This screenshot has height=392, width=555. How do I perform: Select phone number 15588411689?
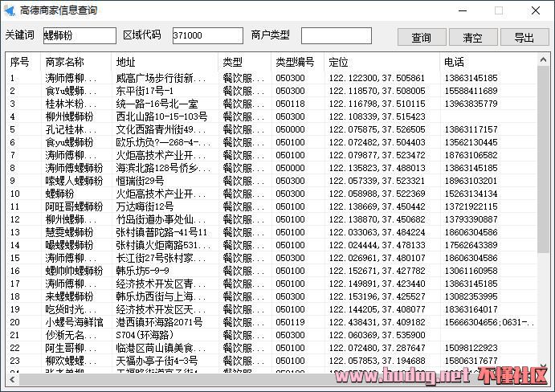(x=471, y=91)
